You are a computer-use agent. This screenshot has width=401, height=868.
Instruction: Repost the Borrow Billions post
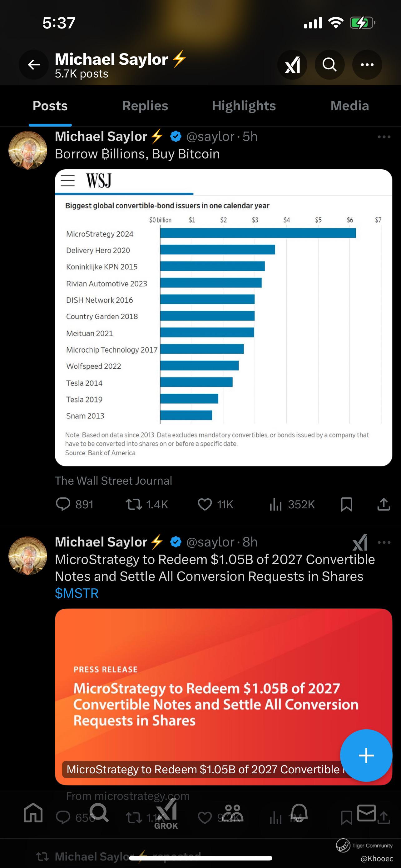[x=134, y=504]
